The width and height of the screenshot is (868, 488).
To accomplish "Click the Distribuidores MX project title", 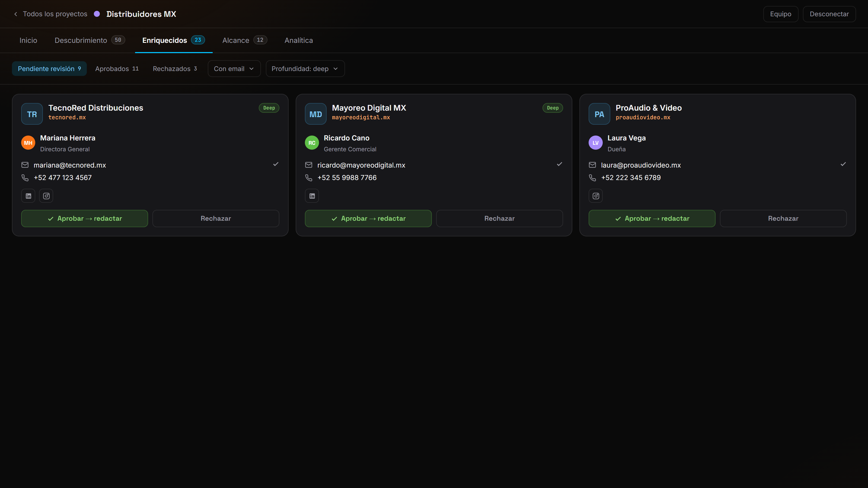I will click(x=141, y=14).
